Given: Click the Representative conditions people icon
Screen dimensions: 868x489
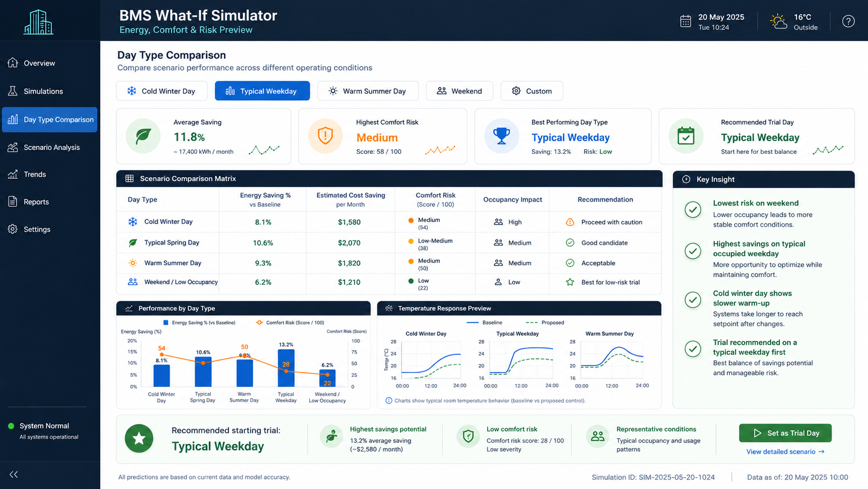Looking at the screenshot, I should point(598,437).
